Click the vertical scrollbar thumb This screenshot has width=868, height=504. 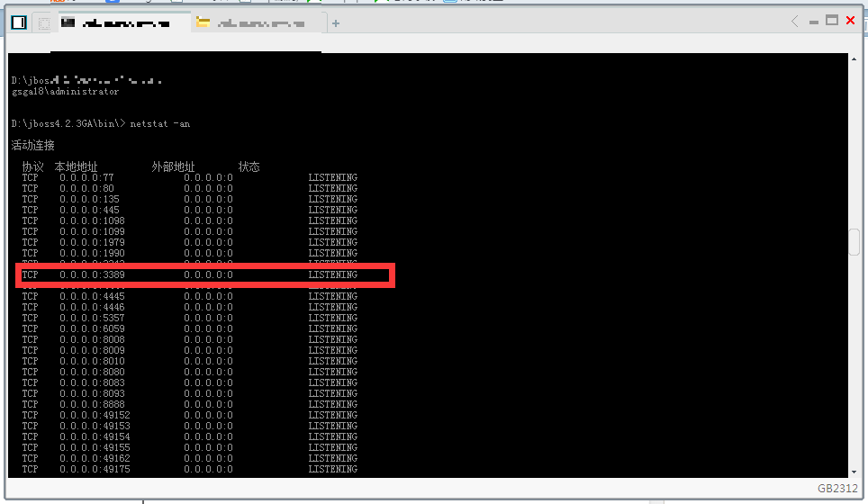pos(854,242)
